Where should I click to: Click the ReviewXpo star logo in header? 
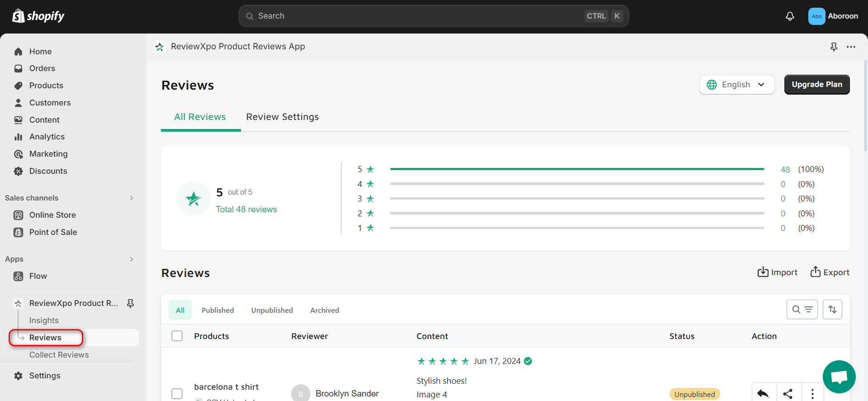pyautogui.click(x=160, y=47)
